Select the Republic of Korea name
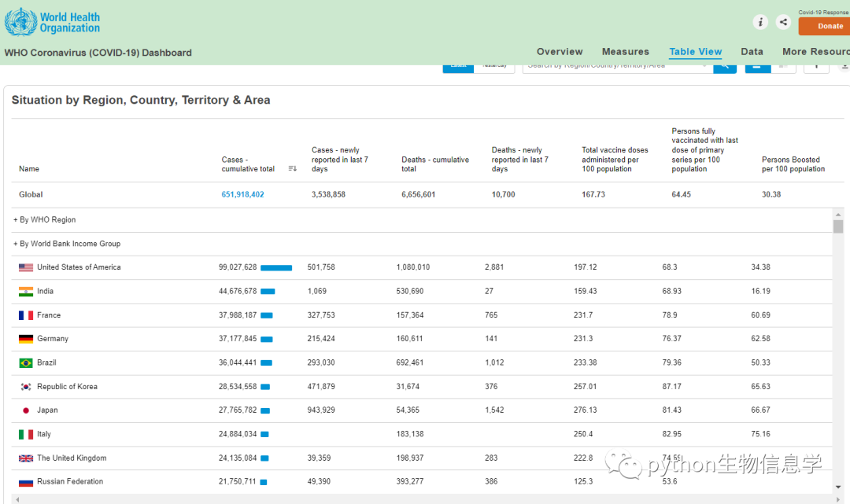The image size is (850, 504). pyautogui.click(x=67, y=387)
